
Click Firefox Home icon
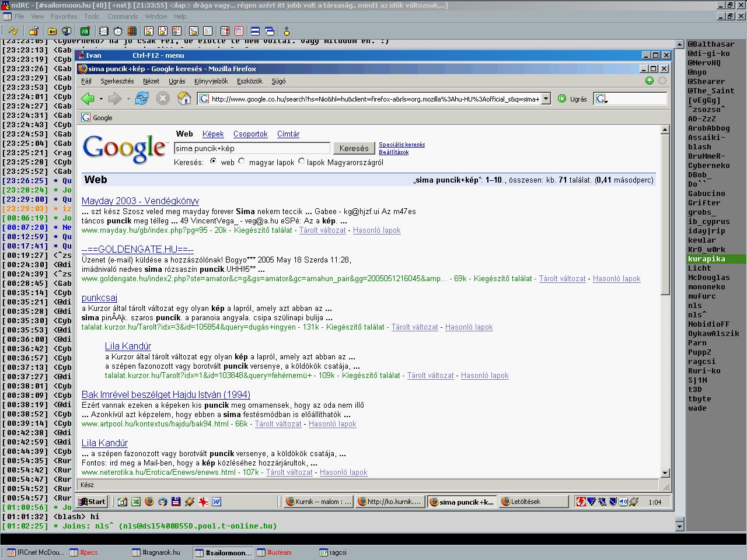pos(184,99)
